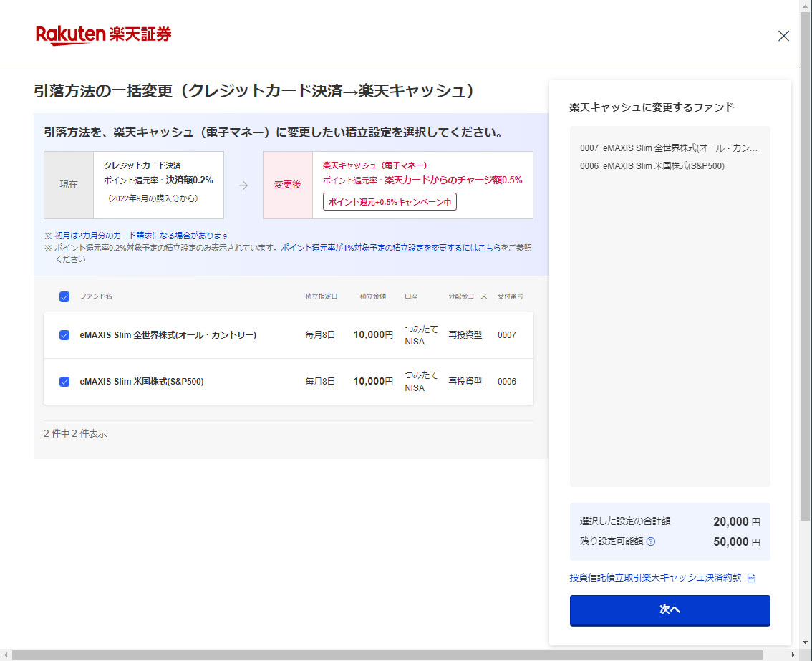Uncheck eMAXIS Slim 全世界株式 checkbox

coord(64,335)
